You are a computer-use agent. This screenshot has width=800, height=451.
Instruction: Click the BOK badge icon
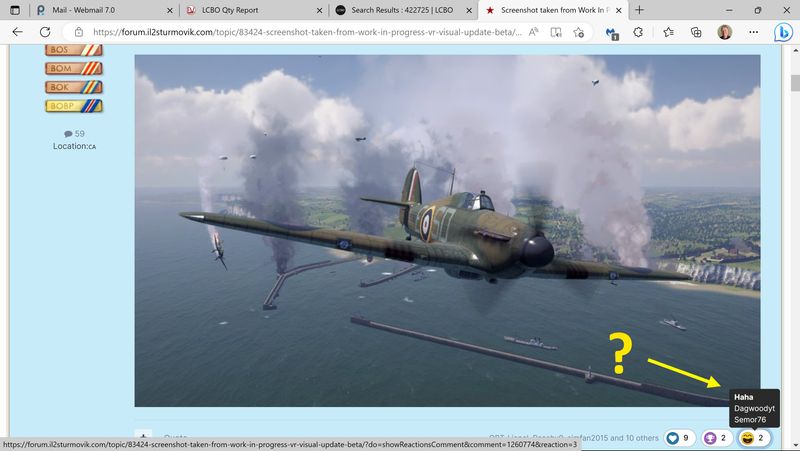coord(74,87)
